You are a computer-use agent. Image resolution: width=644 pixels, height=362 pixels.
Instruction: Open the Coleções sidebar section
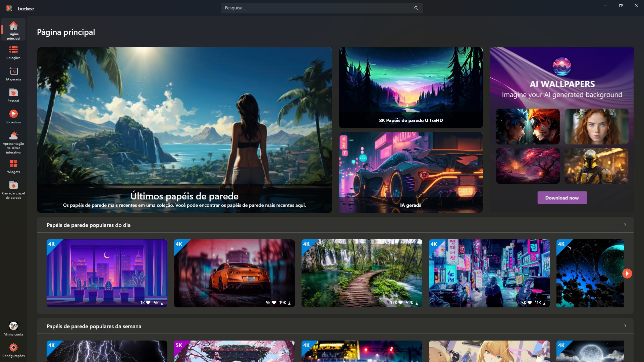coord(13,53)
